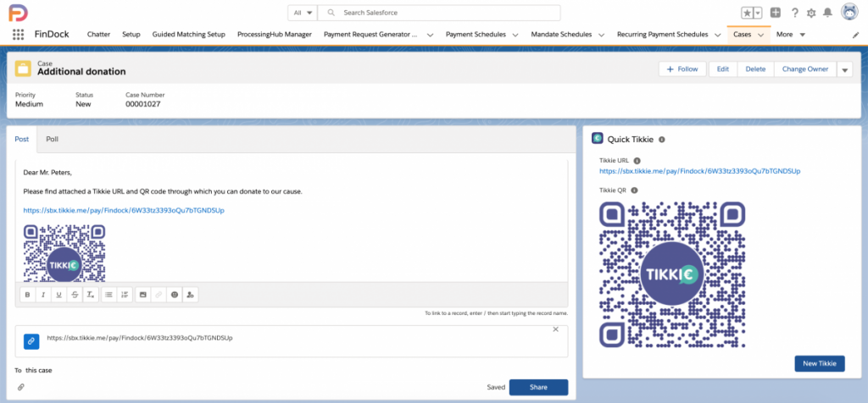868x403 pixels.
Task: Apply strikethrough formatting in the post editor
Action: click(75, 295)
